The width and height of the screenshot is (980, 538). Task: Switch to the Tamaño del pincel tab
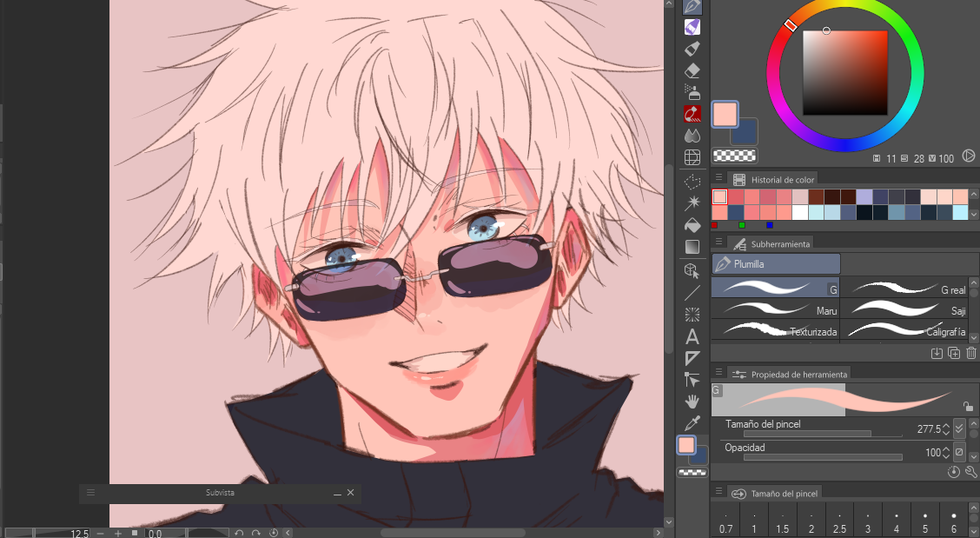pos(775,493)
